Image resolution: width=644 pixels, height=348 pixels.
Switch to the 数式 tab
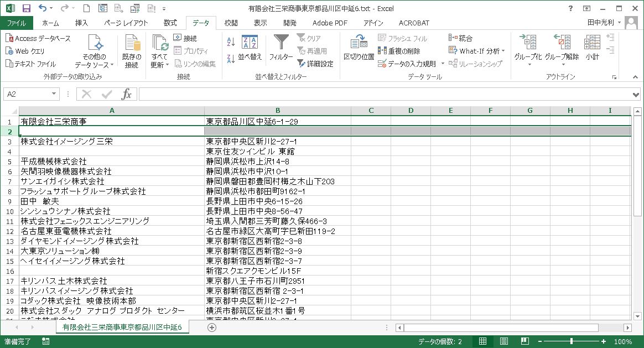[170, 23]
